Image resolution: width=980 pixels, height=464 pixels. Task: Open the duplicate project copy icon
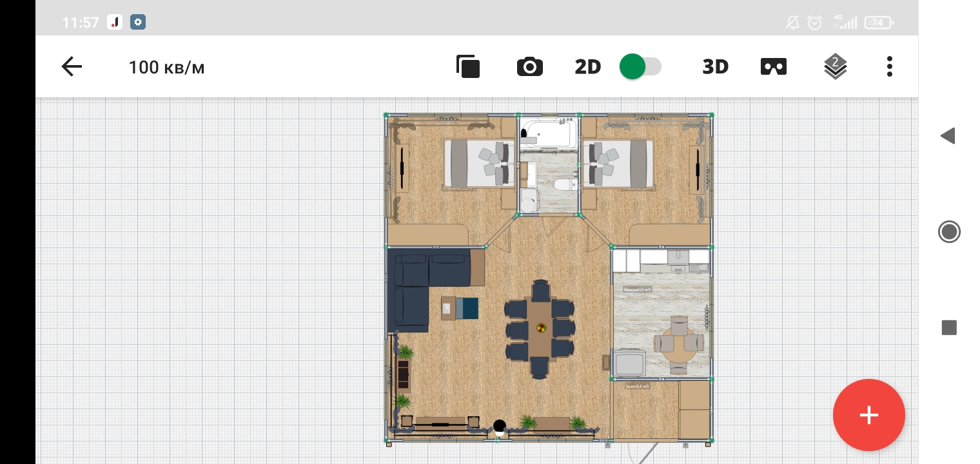click(468, 66)
